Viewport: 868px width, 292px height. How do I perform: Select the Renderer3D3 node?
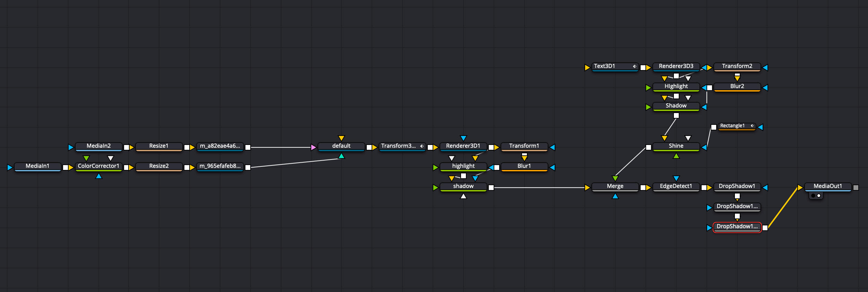point(676,66)
